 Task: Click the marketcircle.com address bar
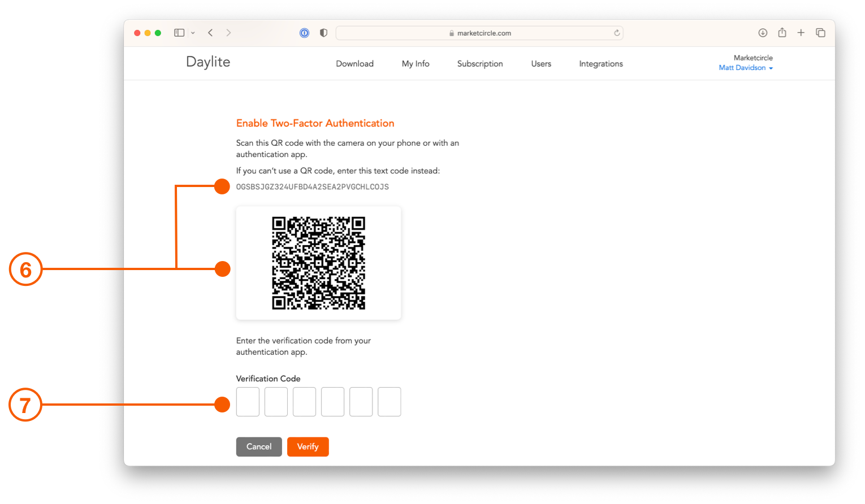click(x=479, y=33)
